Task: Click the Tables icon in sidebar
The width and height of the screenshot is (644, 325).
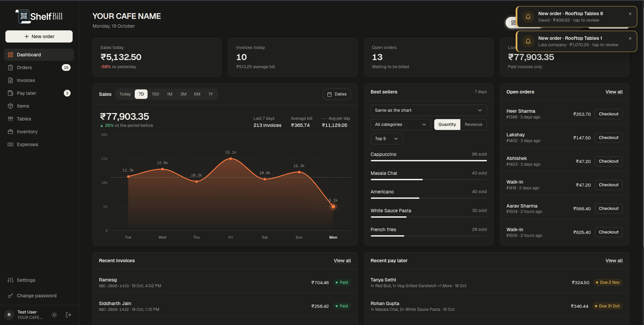Action: (10, 119)
